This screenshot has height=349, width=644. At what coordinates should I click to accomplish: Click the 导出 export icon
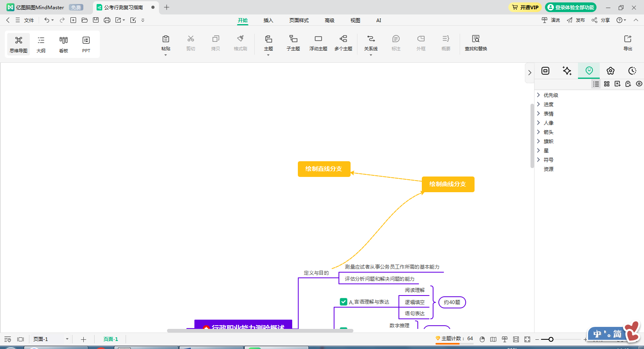point(628,39)
